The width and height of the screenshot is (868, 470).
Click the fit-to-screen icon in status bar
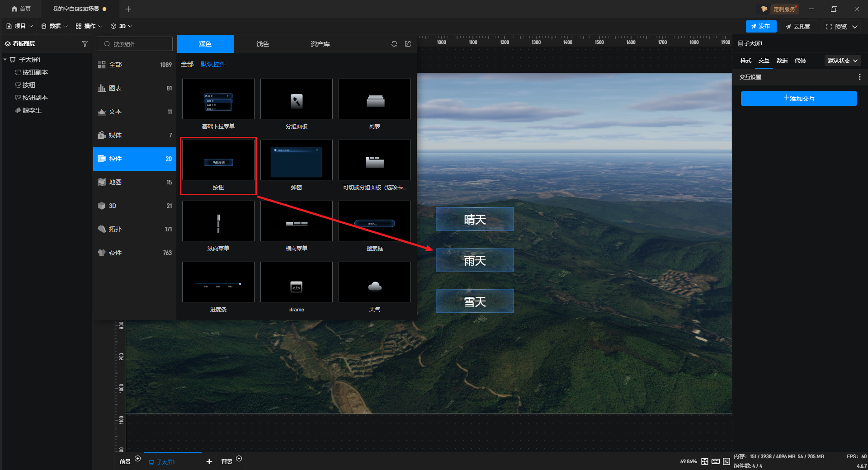point(705,461)
